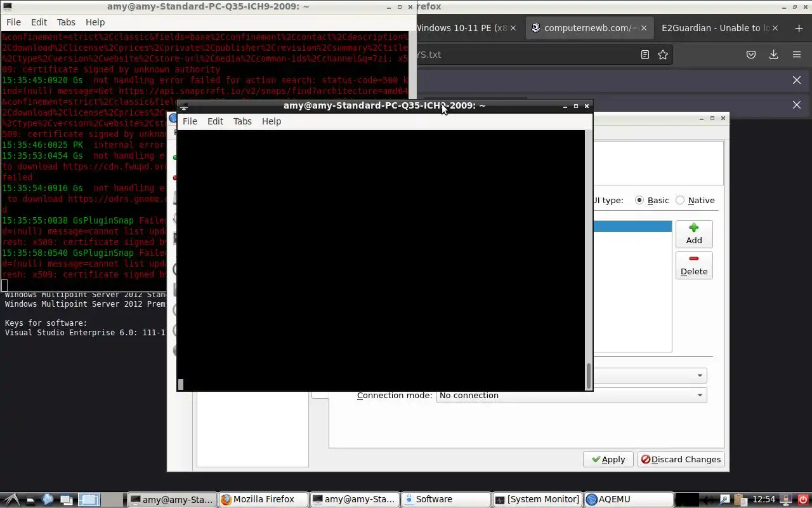Open Tabs menu in back terminal
This screenshot has height=508, width=812.
66,22
